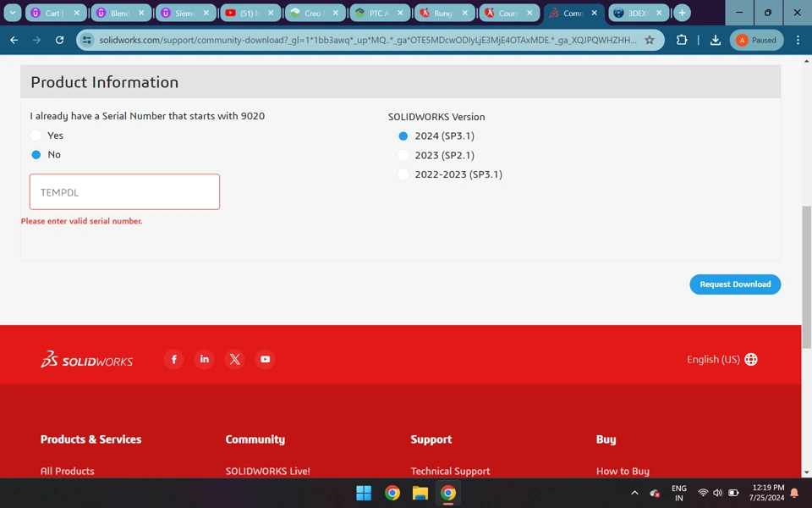Click the SOLIDWORKS footer logo

pos(87,359)
